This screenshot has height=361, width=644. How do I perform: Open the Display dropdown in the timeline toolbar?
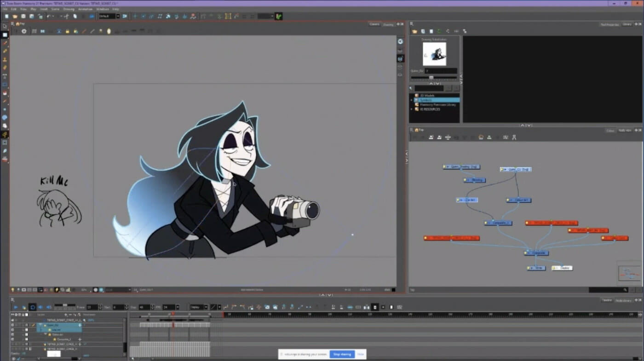pos(195,307)
